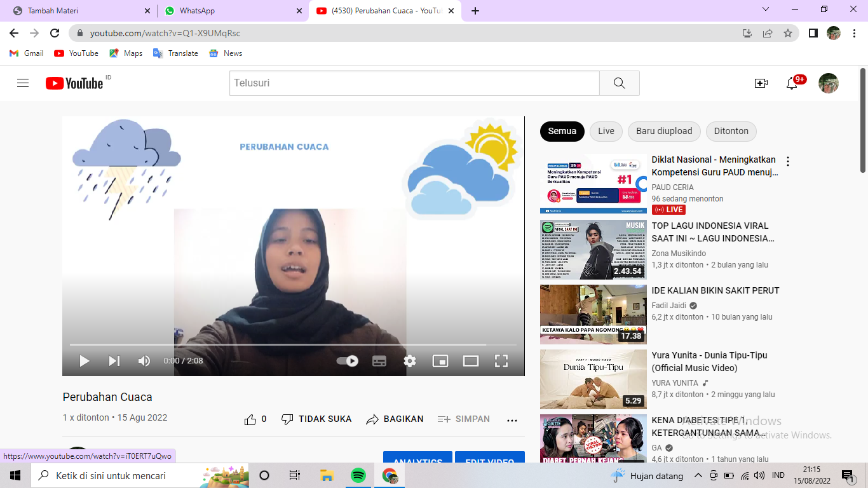Skip to next video in player
868x488 pixels.
tap(114, 361)
